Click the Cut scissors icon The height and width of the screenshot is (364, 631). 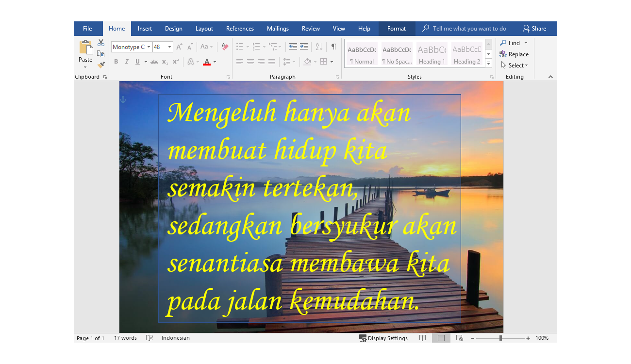pos(101,43)
